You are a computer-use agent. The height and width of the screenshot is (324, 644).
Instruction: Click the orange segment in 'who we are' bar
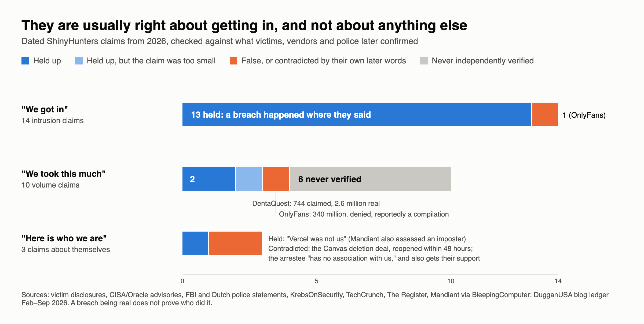pyautogui.click(x=236, y=243)
